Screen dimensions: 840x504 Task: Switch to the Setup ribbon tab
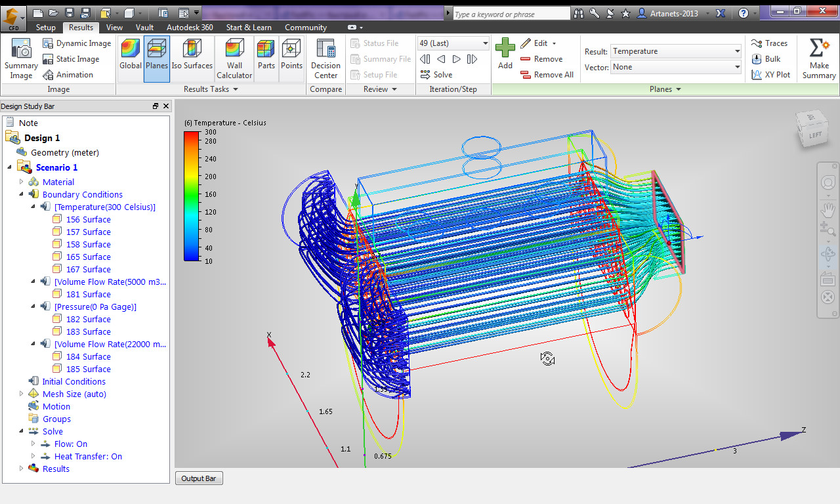click(x=46, y=28)
